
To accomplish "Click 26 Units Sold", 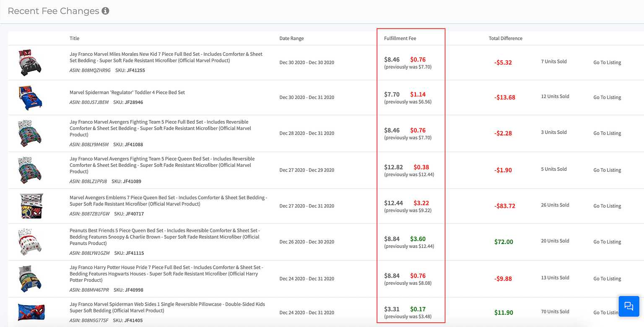I will tap(555, 205).
